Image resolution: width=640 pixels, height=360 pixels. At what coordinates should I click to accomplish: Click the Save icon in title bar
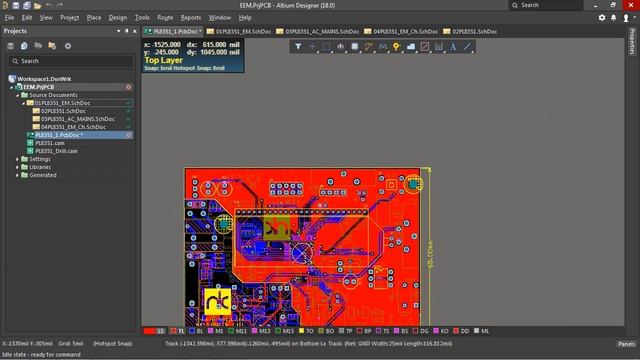tap(16, 5)
